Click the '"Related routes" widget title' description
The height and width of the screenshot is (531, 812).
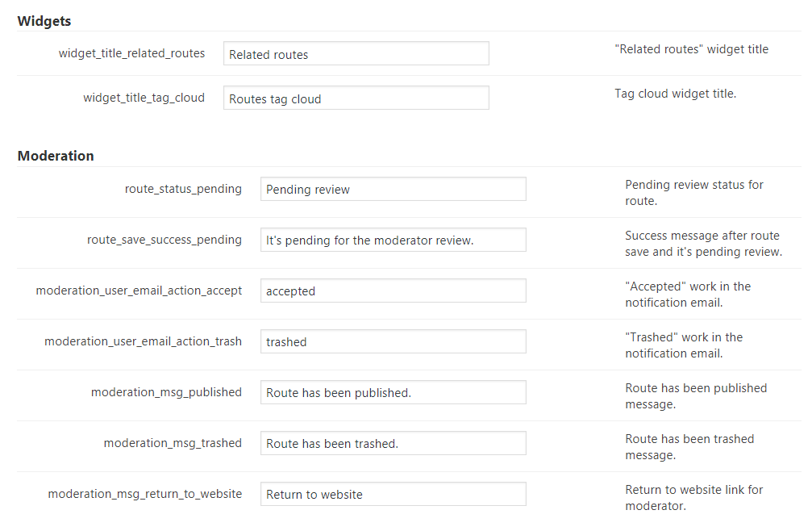pyautogui.click(x=691, y=49)
